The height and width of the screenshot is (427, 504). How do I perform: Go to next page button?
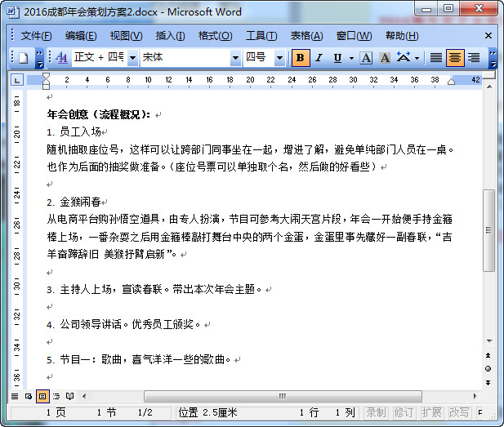(x=488, y=382)
